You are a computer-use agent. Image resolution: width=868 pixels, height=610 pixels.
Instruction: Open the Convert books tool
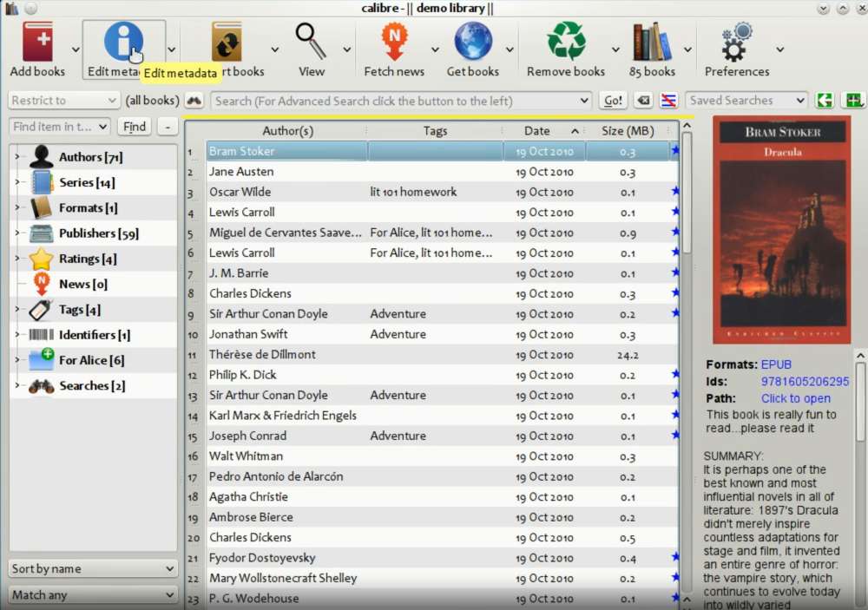tap(227, 42)
